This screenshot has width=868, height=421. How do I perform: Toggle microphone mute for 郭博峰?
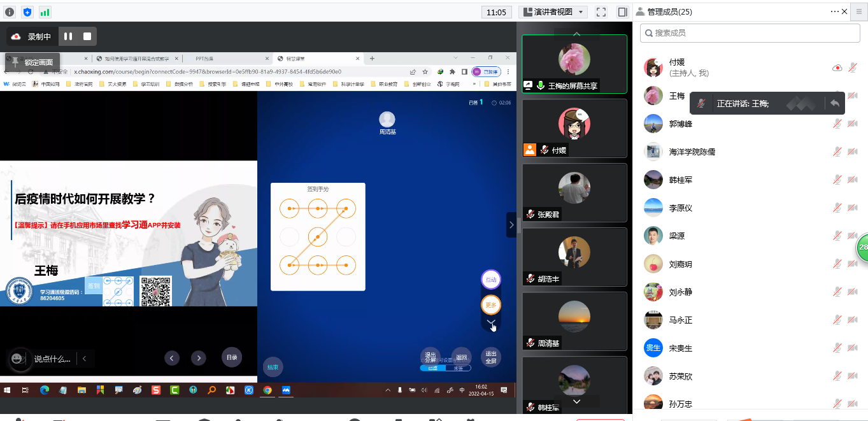(x=837, y=124)
